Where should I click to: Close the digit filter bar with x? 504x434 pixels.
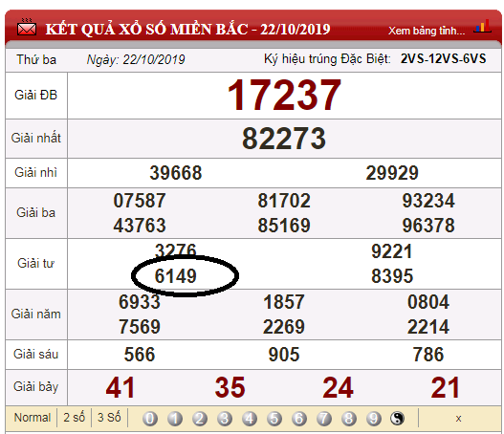458,419
